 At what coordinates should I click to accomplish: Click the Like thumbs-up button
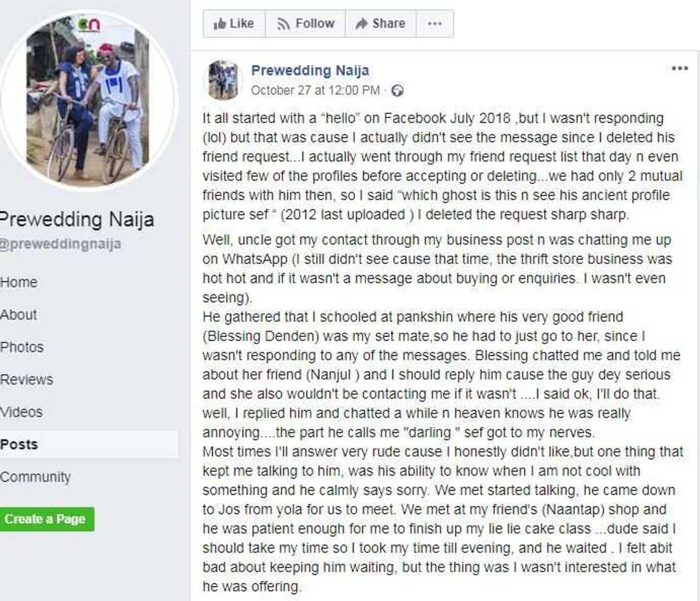tap(234, 24)
